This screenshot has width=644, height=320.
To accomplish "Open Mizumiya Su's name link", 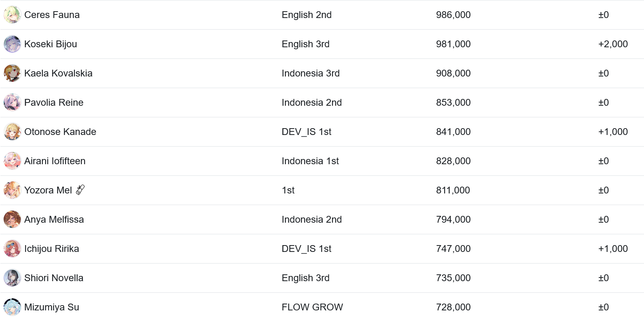I will click(x=52, y=307).
